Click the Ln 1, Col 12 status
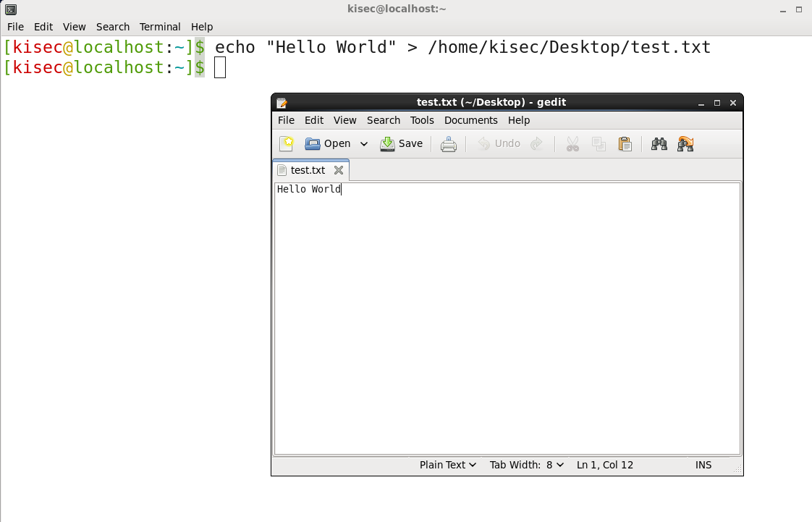 pos(605,465)
